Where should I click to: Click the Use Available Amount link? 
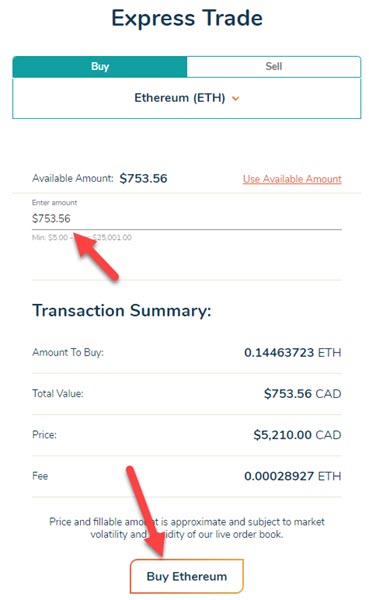tap(292, 179)
